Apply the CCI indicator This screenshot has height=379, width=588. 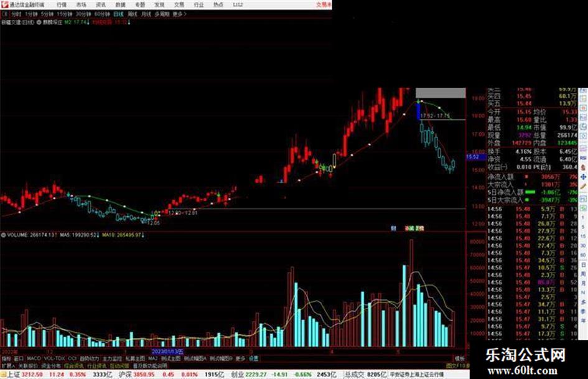(72, 358)
